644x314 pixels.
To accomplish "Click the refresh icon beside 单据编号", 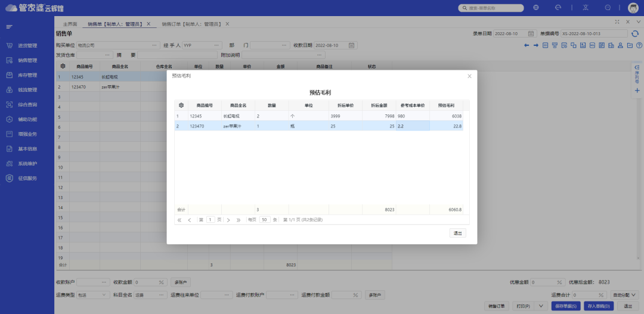I will click(x=635, y=34).
